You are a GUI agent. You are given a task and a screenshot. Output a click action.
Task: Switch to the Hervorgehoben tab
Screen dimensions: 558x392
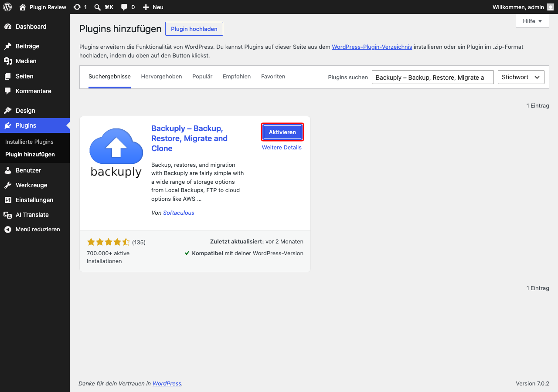click(x=161, y=77)
